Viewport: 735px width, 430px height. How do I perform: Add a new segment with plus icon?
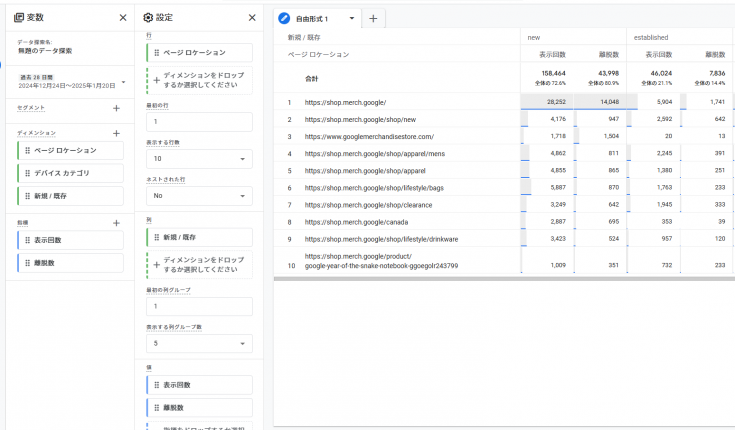click(116, 108)
